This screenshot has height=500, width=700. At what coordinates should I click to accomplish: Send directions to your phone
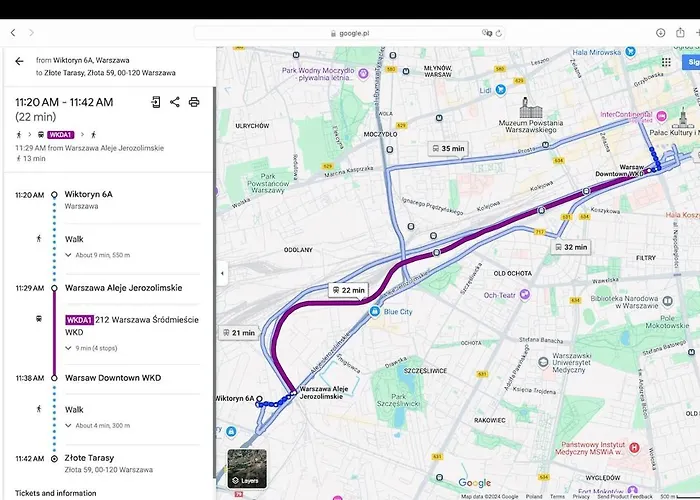pyautogui.click(x=156, y=102)
